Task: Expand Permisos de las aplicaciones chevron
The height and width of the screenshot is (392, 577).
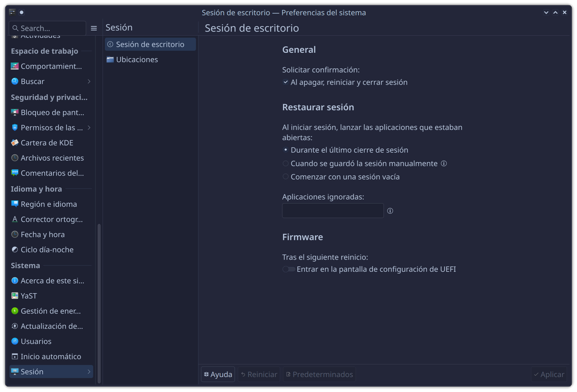Action: point(89,128)
